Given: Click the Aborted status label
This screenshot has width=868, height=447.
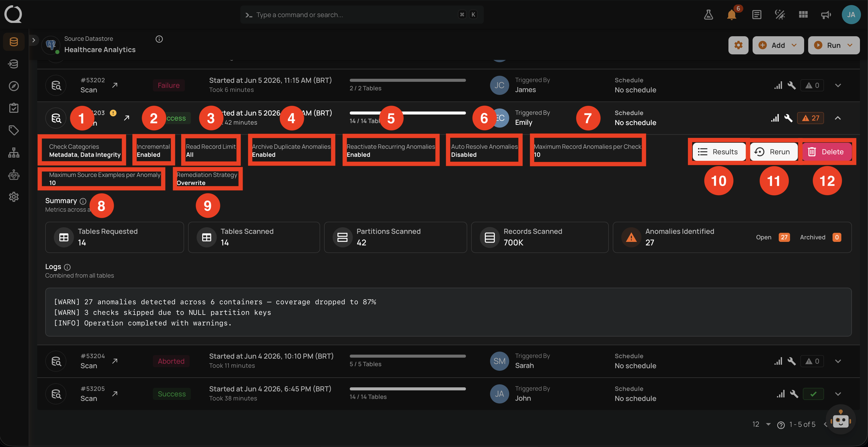Looking at the screenshot, I should coord(171,361).
